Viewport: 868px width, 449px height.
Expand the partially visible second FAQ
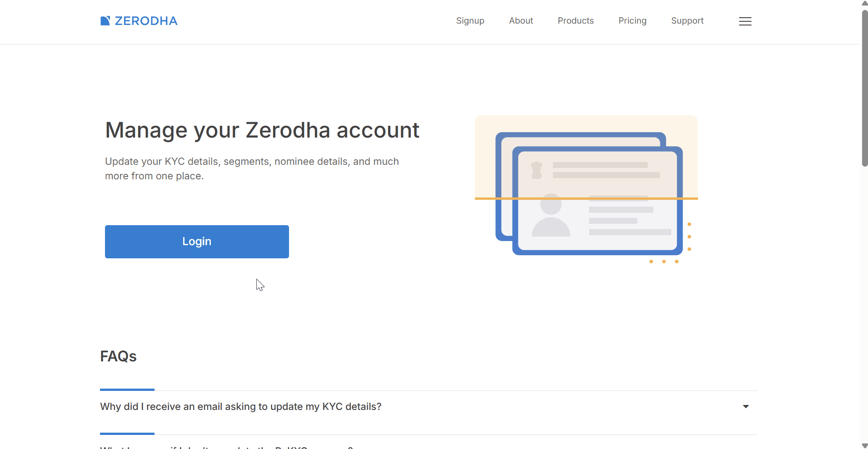tap(226, 447)
